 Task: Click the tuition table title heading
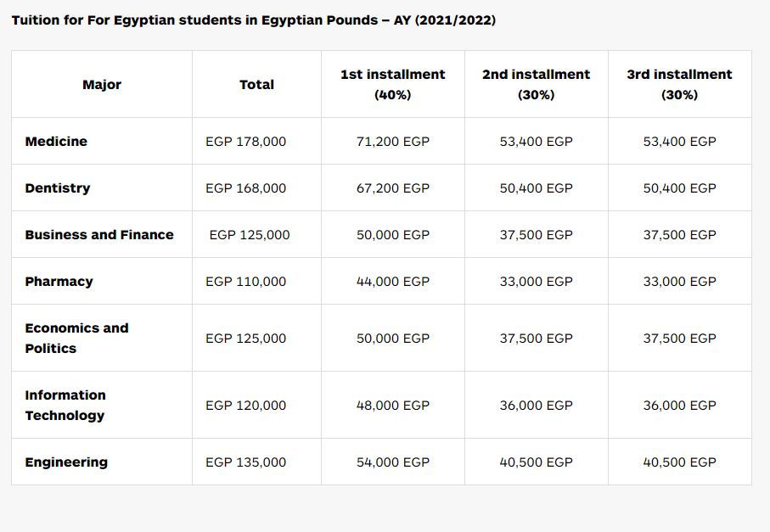tap(254, 20)
